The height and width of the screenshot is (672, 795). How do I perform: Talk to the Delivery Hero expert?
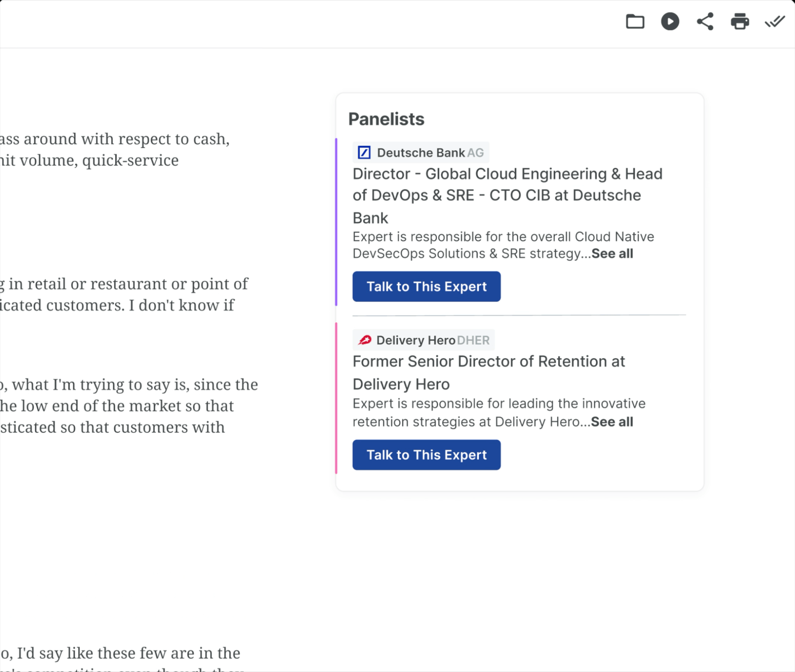[426, 455]
